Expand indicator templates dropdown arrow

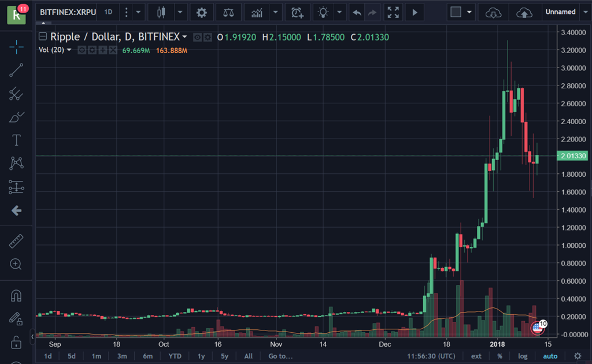276,13
